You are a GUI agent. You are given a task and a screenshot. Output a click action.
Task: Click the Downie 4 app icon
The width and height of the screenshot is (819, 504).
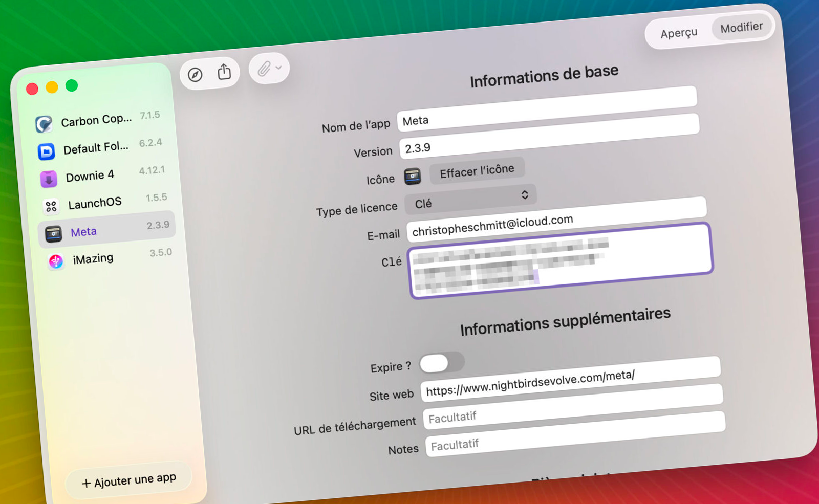click(x=48, y=179)
